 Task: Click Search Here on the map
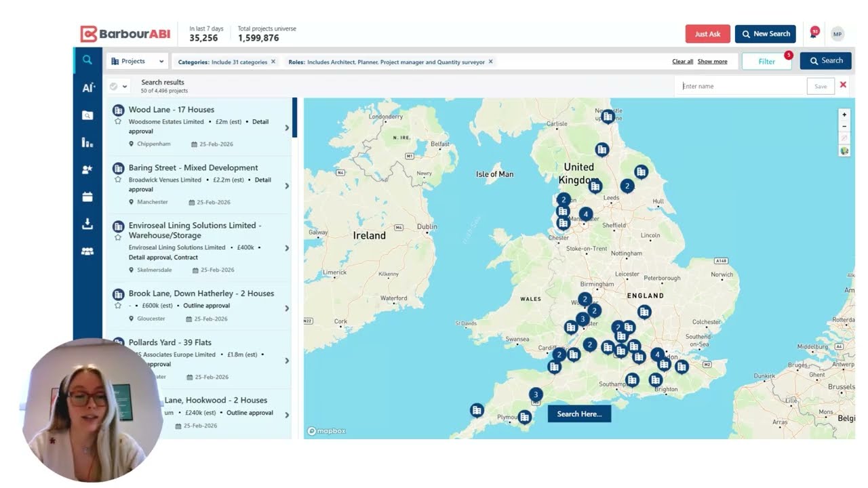[x=579, y=414]
